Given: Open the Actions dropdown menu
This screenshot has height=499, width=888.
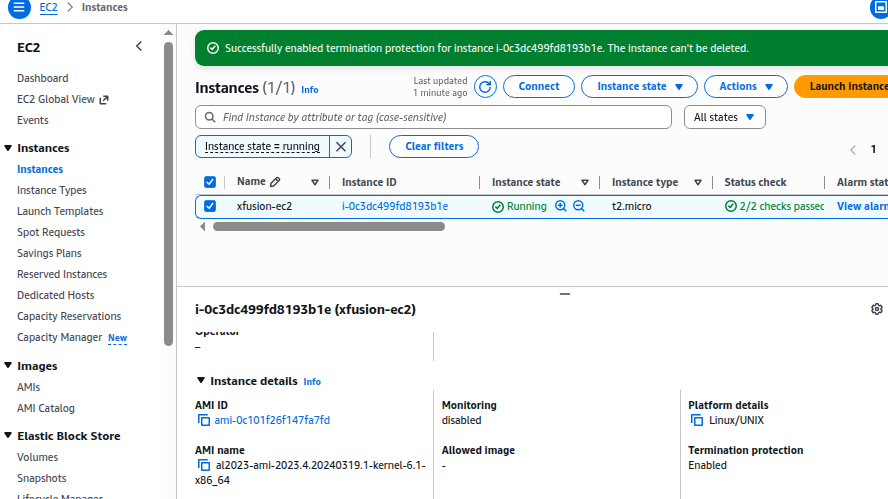Looking at the screenshot, I should 745,87.
